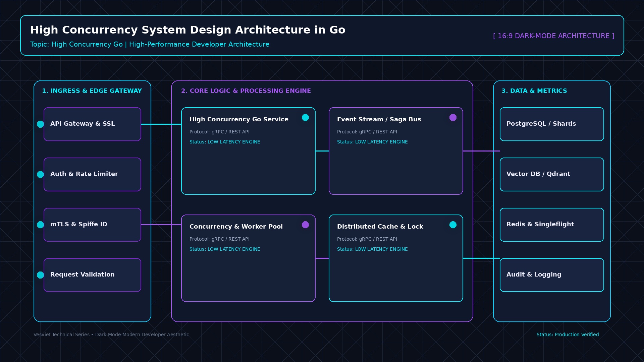Click the Event Stream / Saga Bus title
Screen dimensions: 644x362
click(379, 119)
